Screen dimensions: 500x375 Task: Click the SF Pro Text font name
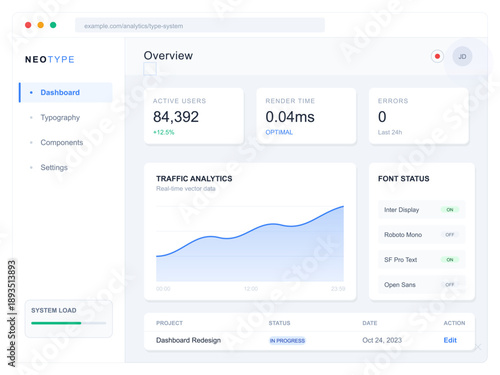[400, 260]
